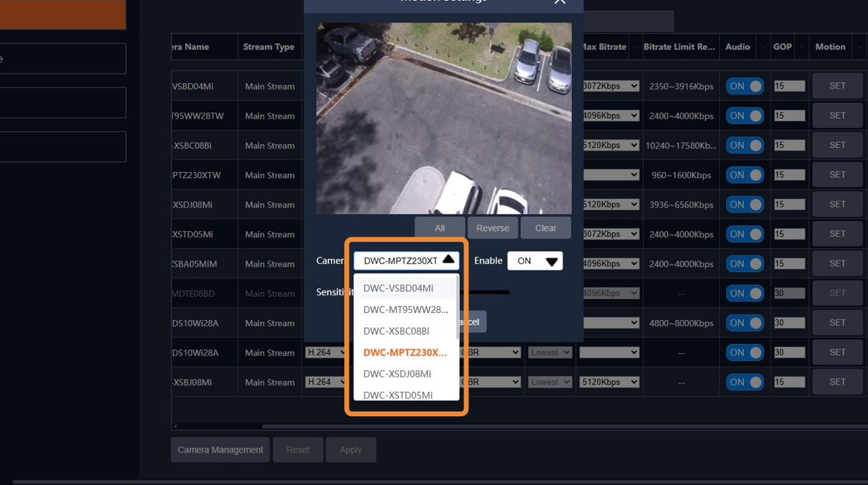Click Main Stream cell in XSBA05MiM row
Screen dimensions: 868x485
click(270, 264)
